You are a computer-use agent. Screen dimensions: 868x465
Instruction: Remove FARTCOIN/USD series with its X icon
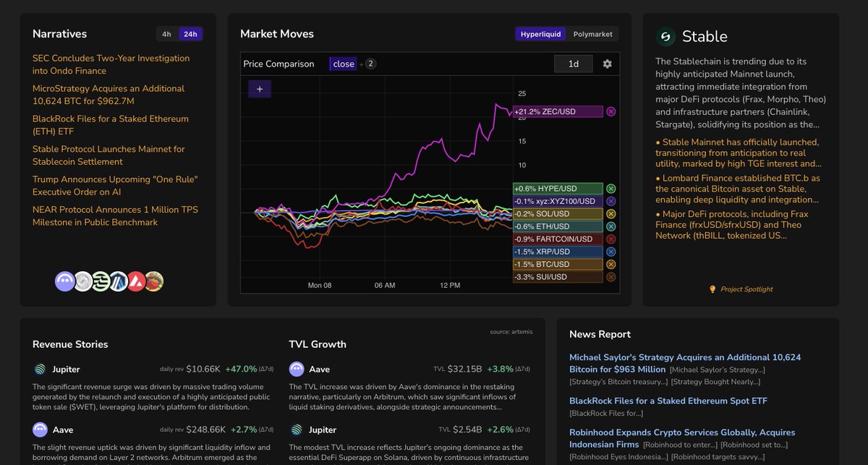611,239
